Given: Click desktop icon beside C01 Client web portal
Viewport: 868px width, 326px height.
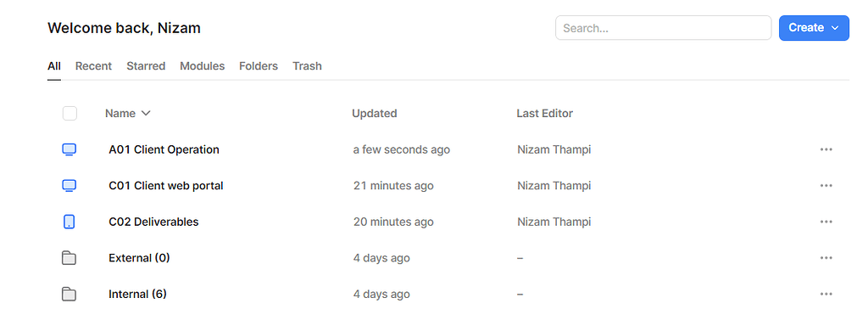Looking at the screenshot, I should click(70, 186).
